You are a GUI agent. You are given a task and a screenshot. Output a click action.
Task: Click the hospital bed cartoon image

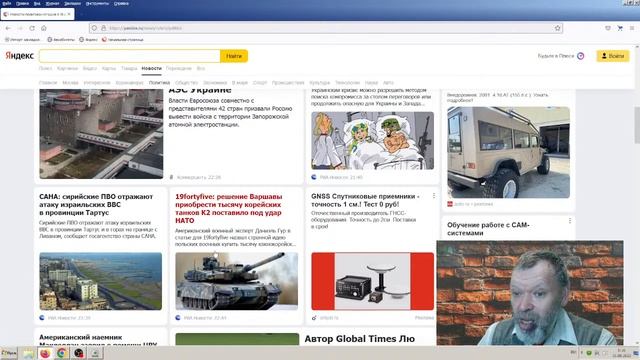click(x=373, y=141)
